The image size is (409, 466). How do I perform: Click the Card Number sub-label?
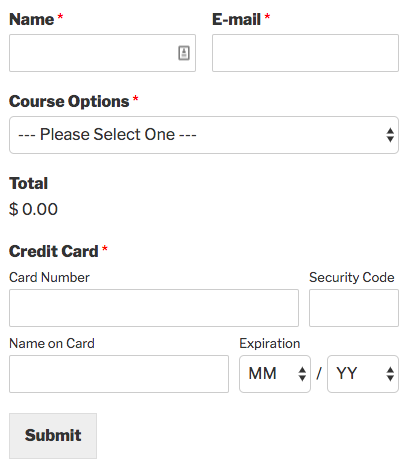(49, 277)
